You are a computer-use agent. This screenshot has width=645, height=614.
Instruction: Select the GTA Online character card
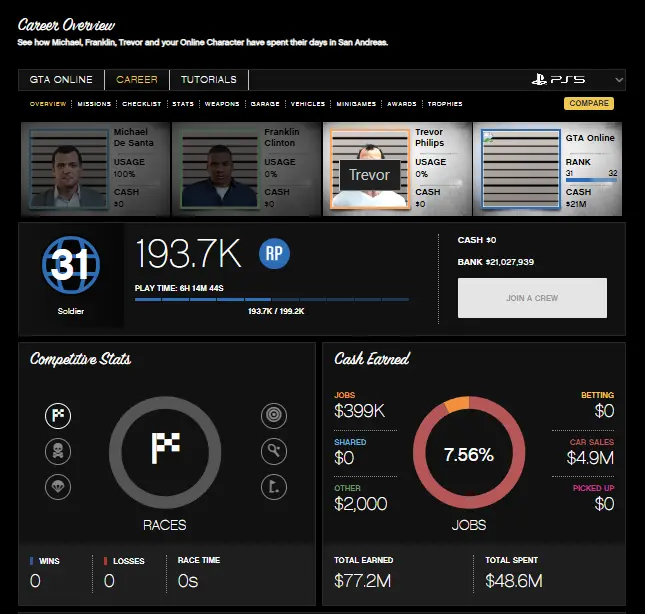548,166
